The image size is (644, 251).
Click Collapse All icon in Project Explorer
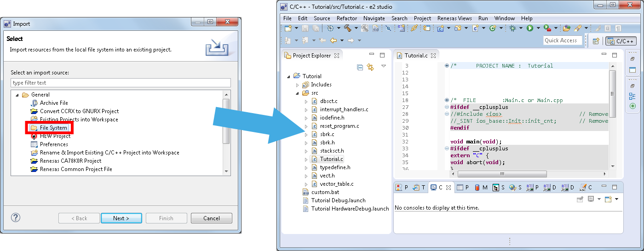pos(360,67)
